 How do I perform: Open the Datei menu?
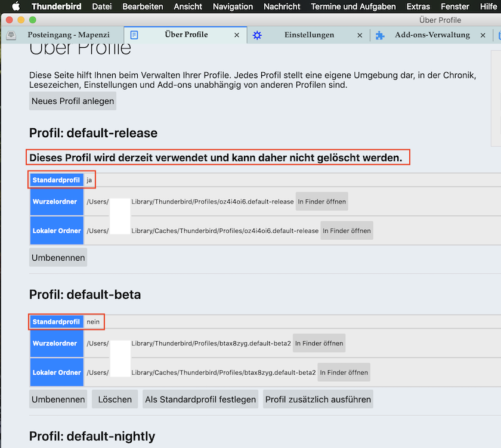coord(101,7)
